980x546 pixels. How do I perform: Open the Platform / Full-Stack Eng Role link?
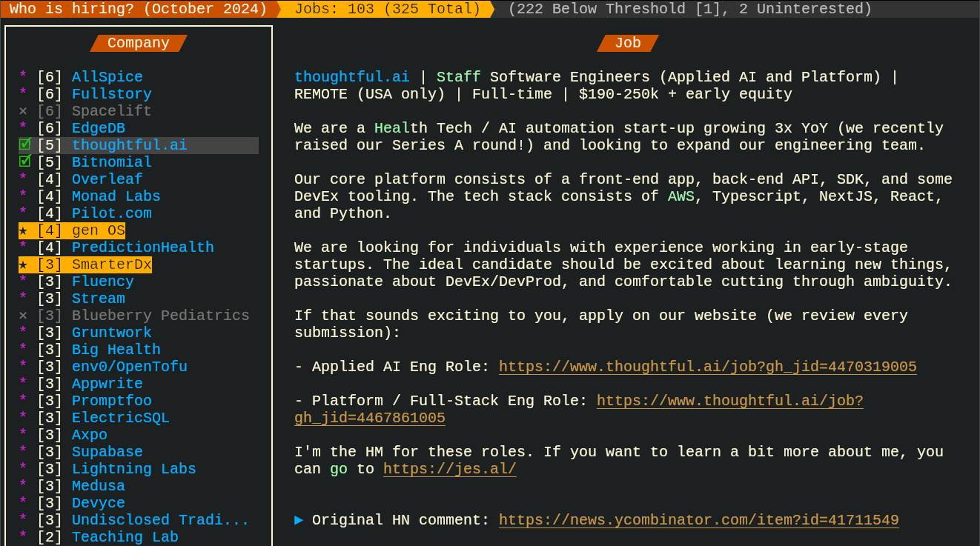coord(730,401)
